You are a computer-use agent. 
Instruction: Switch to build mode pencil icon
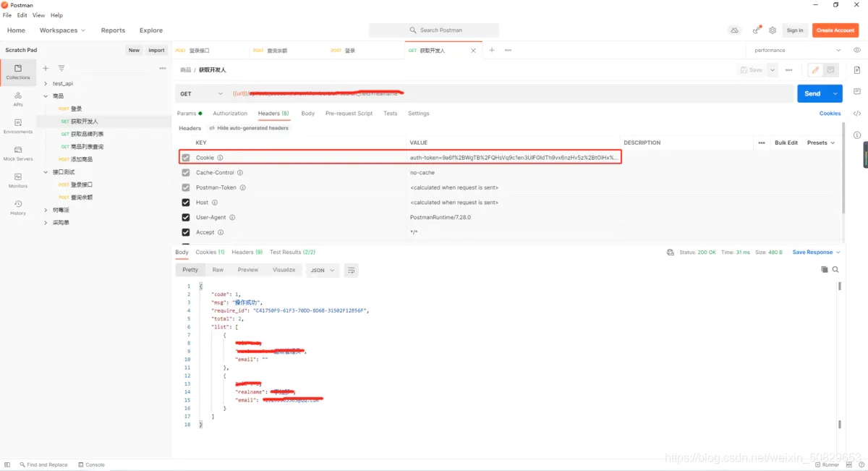815,70
